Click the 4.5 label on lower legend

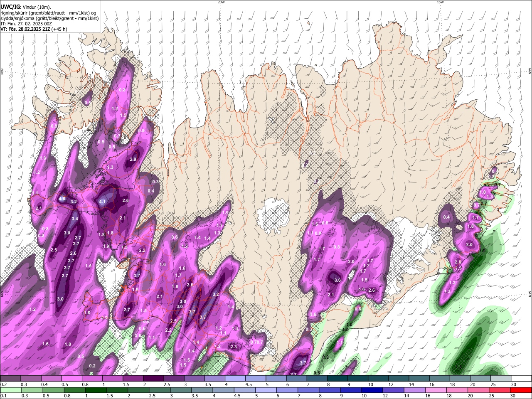click(x=237, y=396)
